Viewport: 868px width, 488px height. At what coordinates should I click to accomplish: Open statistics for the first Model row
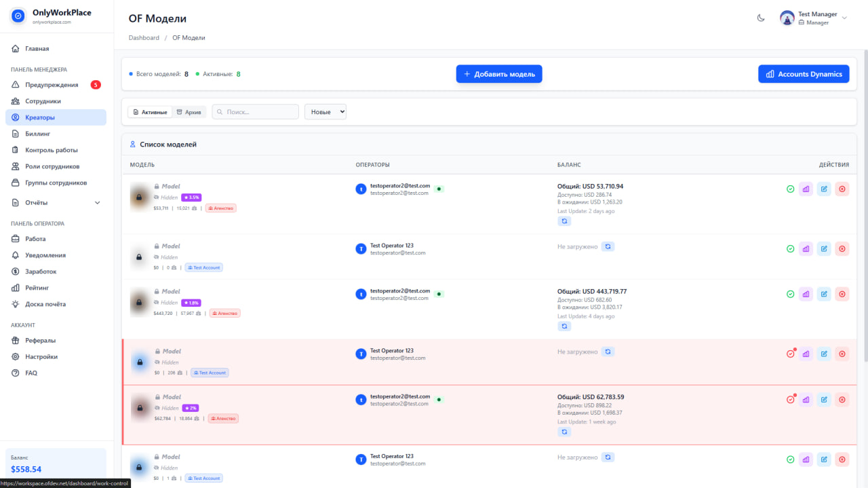[806, 188]
